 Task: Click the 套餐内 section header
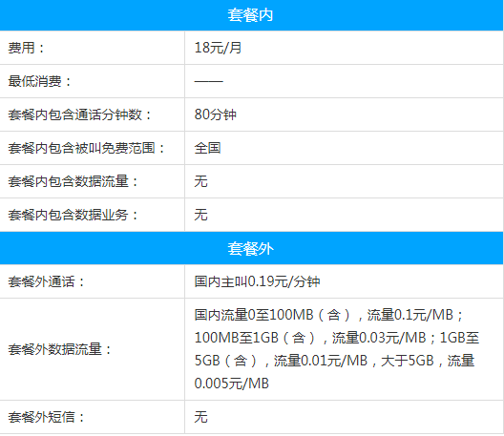(x=251, y=15)
